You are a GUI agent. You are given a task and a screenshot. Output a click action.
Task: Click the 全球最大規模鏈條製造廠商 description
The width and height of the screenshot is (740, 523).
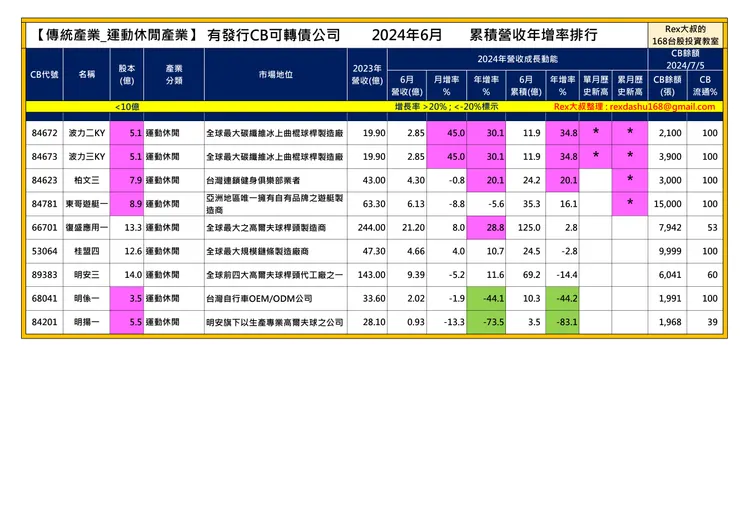257,251
